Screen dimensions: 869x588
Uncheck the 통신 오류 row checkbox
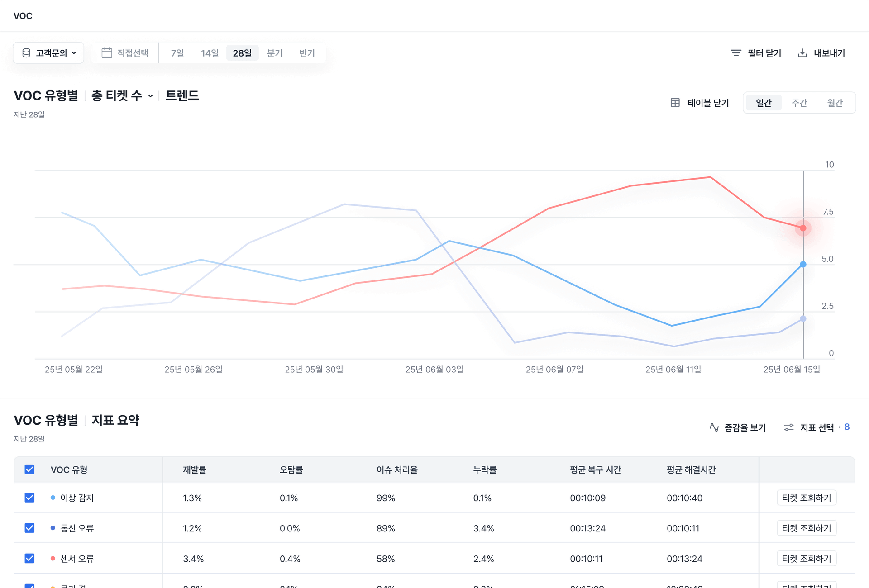click(x=29, y=528)
